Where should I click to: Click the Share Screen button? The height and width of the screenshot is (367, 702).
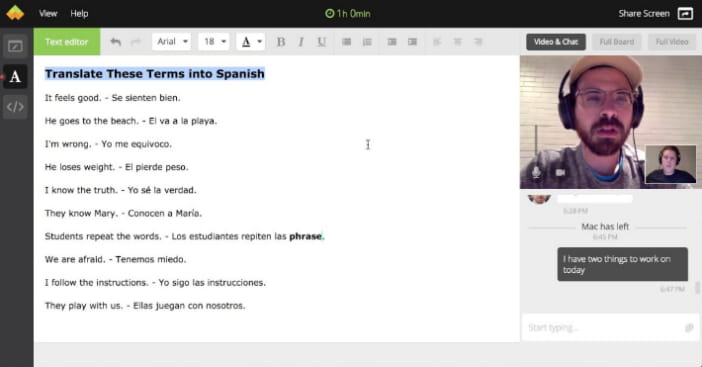(644, 13)
